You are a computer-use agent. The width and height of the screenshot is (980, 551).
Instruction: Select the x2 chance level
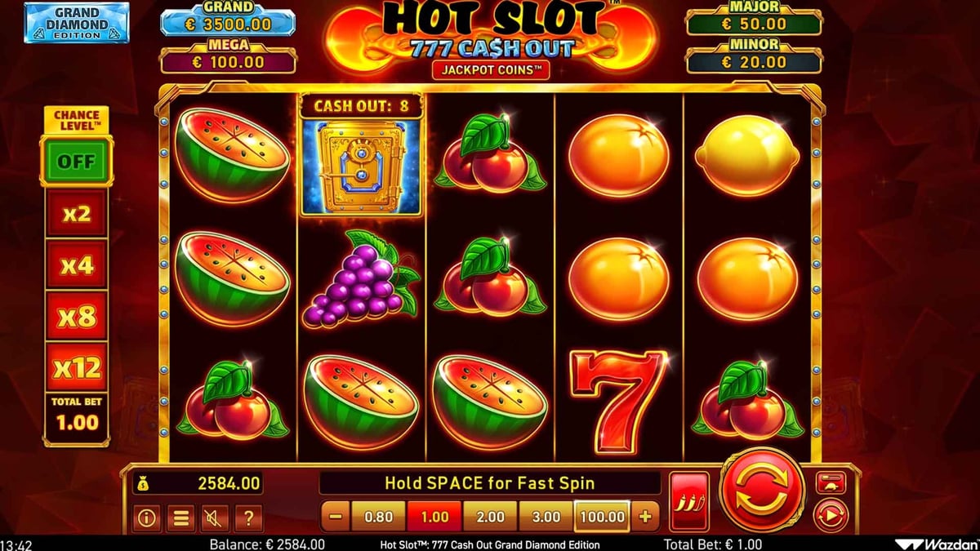pos(76,214)
